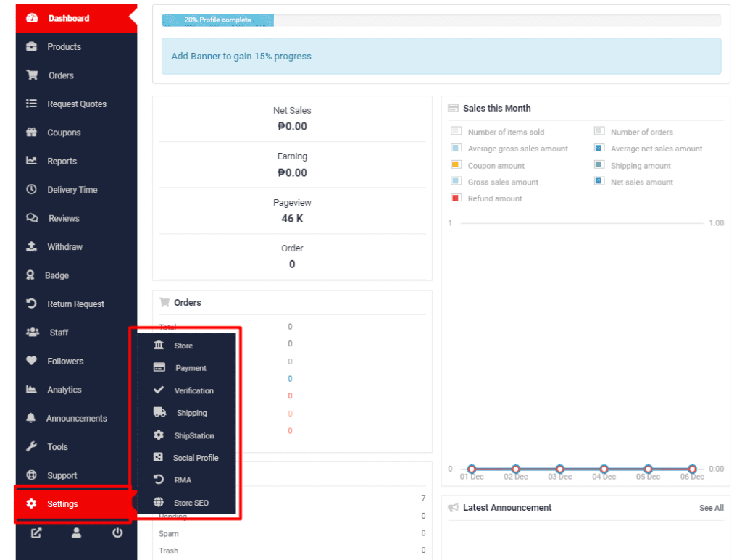Toggle the Coupon amount legend checkbox
The height and width of the screenshot is (560, 742).
457,165
